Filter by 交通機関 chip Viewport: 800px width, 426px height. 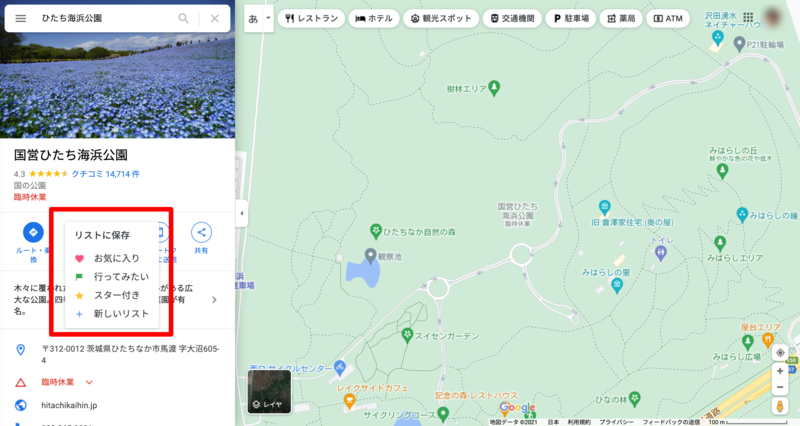point(512,18)
